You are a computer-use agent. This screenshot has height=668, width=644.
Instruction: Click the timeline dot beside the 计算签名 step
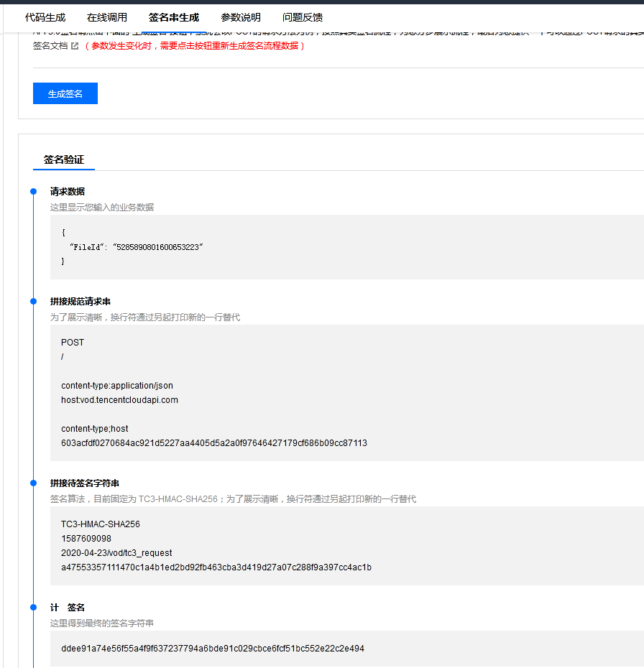pyautogui.click(x=32, y=607)
